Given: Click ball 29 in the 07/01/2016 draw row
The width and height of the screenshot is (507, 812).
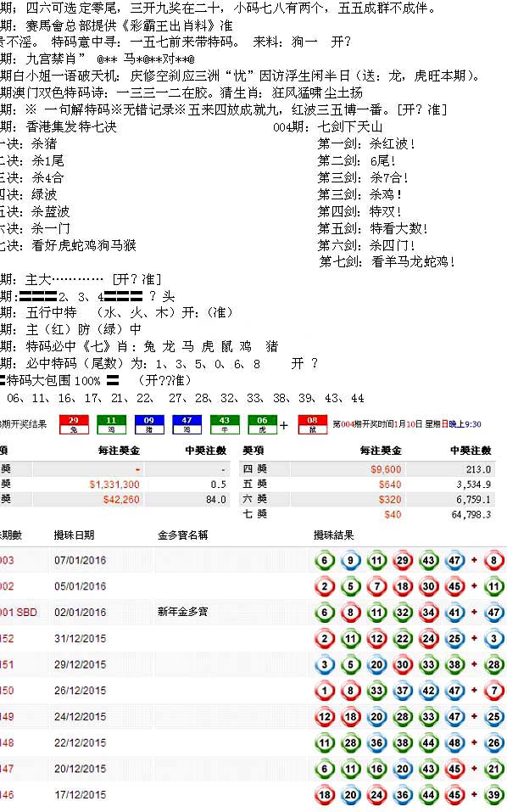Looking at the screenshot, I should point(403,560).
